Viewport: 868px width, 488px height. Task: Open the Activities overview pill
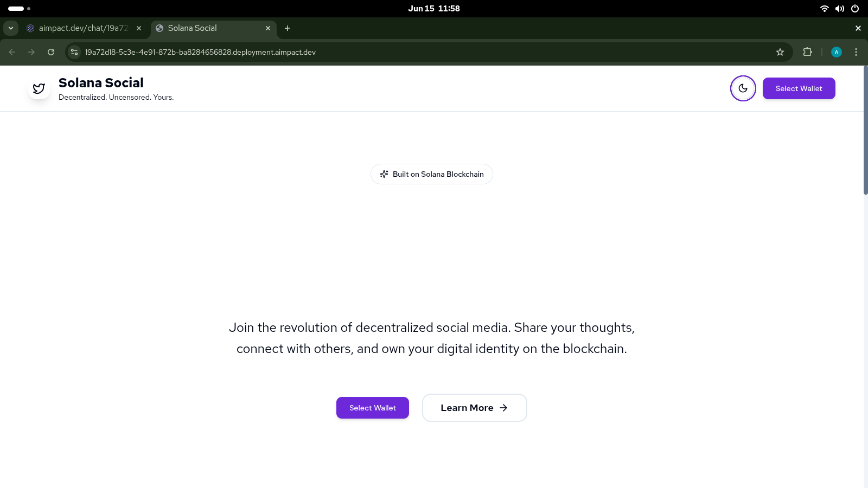tap(19, 9)
